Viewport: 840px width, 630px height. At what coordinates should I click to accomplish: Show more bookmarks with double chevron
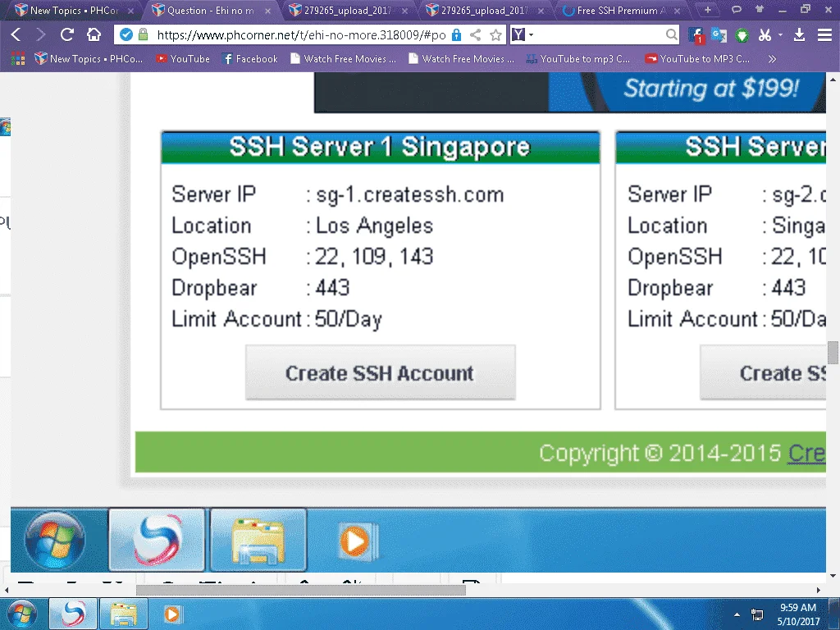pos(772,59)
